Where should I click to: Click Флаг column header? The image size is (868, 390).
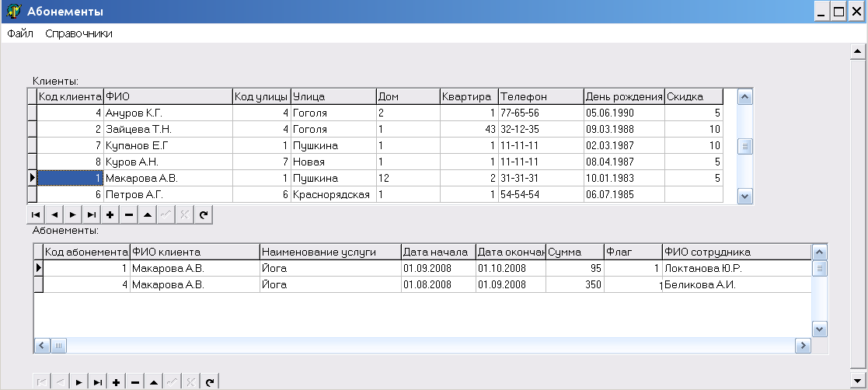633,252
